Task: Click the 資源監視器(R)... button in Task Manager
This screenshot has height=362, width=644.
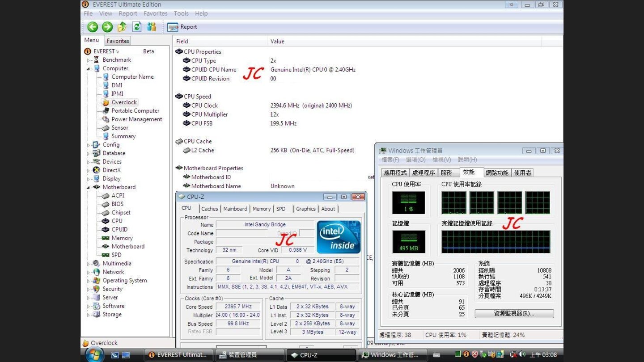Action: [x=514, y=314]
